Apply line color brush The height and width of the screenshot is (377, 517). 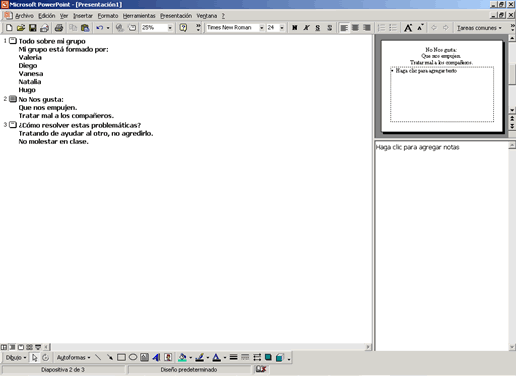(x=199, y=358)
